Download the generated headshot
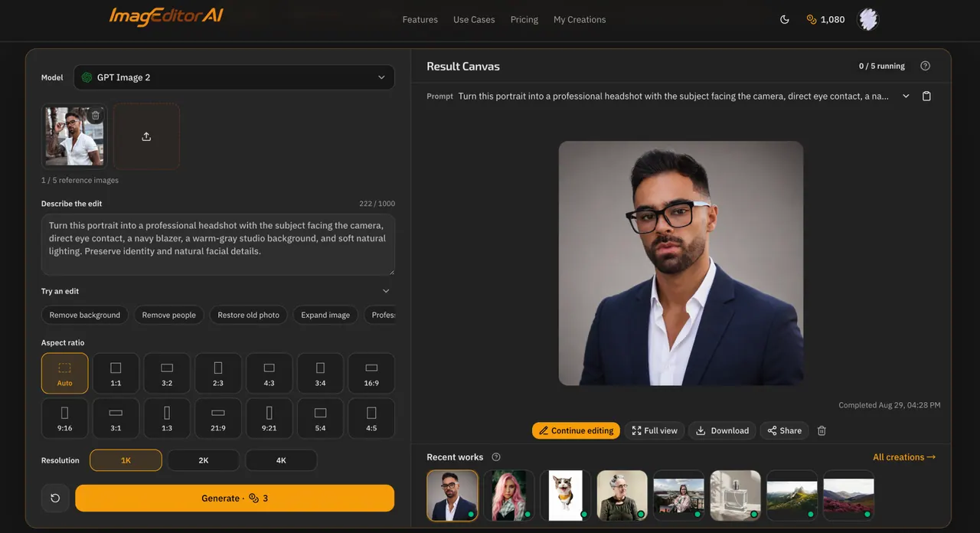 (x=722, y=431)
